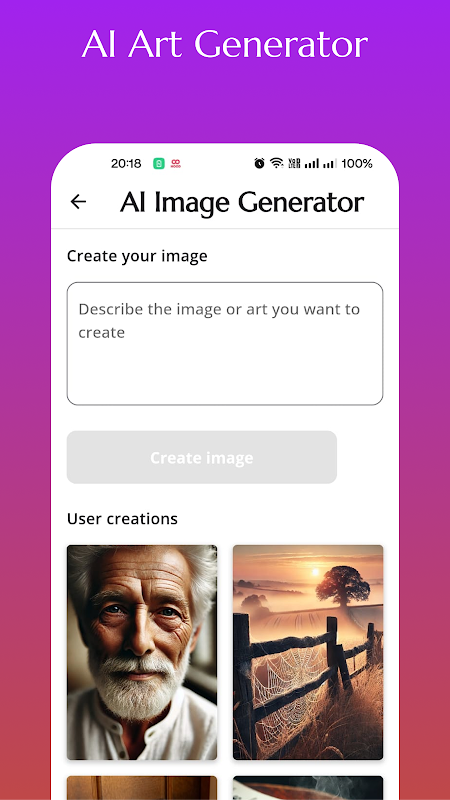Tap the VoLTE indicator icon
This screenshot has height=800, width=450.
[294, 163]
